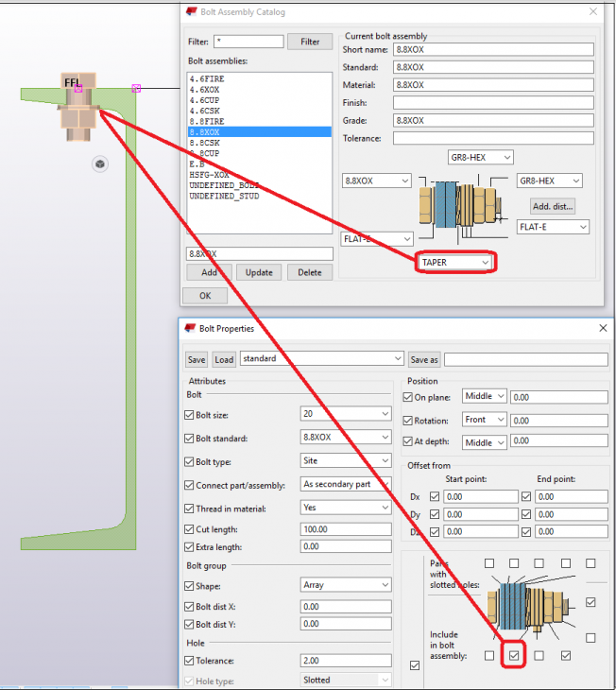Click the Hole Tolerance 2.00 field

pyautogui.click(x=346, y=661)
